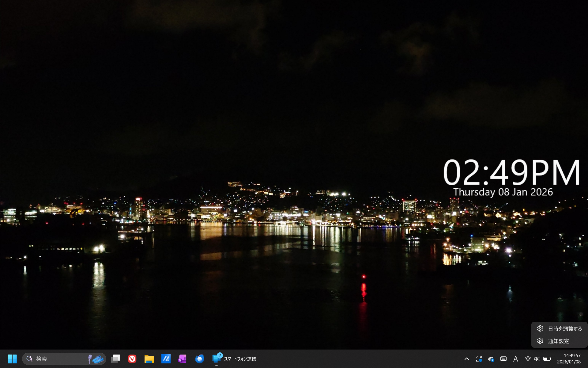Image resolution: width=588 pixels, height=368 pixels.
Task: Show the touch keyboard tray icon
Action: [x=503, y=359]
